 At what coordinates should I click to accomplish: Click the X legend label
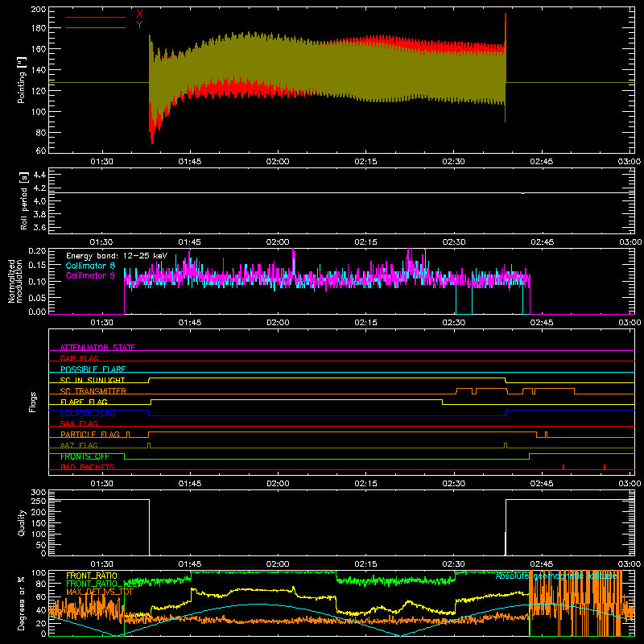point(139,14)
